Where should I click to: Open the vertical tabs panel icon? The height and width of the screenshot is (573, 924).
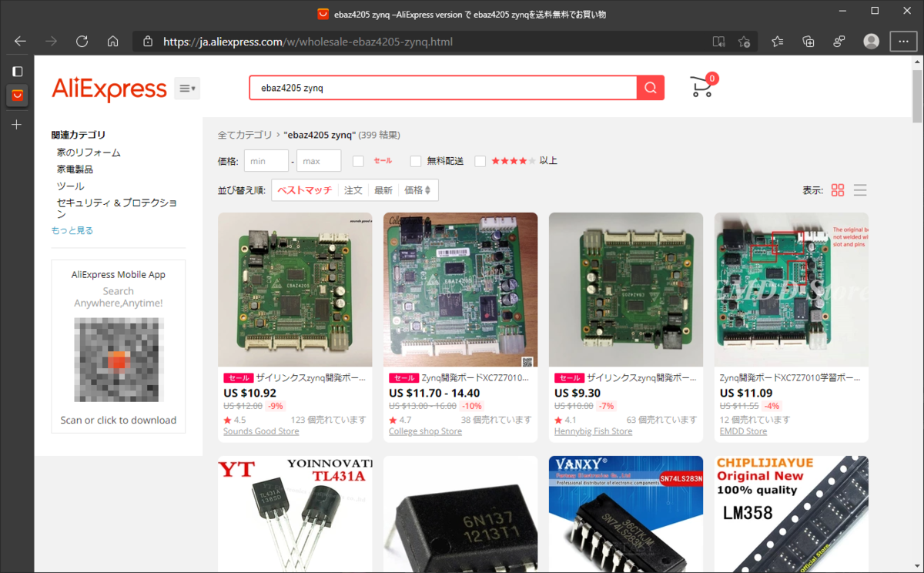tap(17, 72)
